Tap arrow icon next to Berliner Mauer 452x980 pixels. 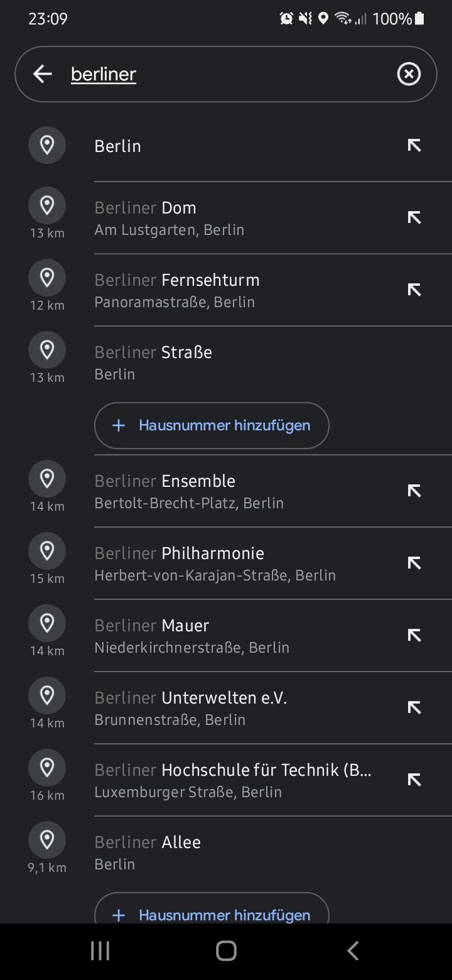click(x=414, y=636)
